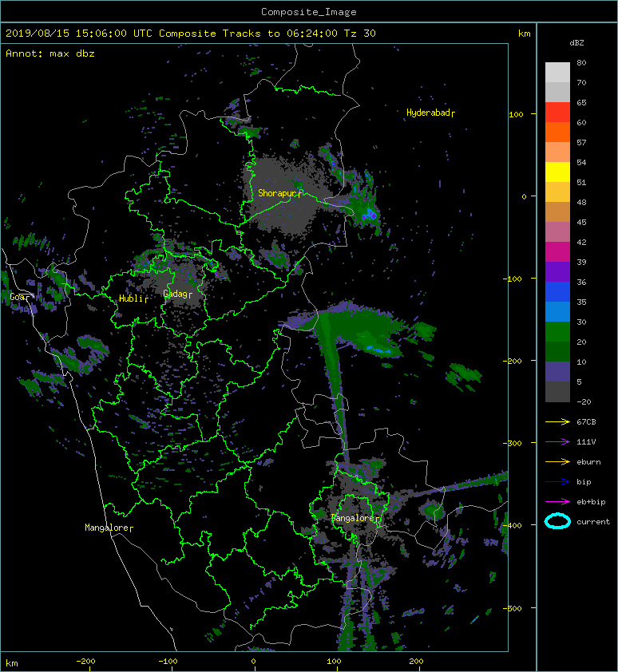This screenshot has width=618, height=672.
Task: Click the 'current' legend label
Action: click(593, 522)
